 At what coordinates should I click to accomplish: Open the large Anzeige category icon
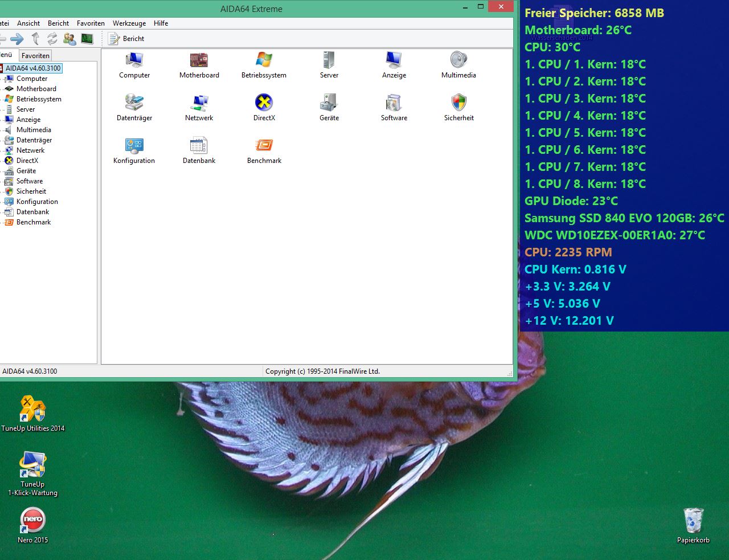(x=394, y=60)
